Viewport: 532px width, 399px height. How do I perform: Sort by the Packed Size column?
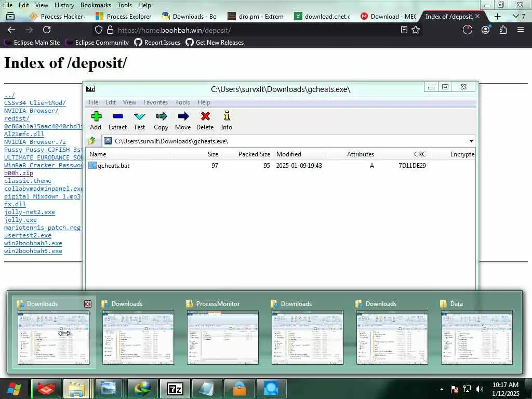254,154
